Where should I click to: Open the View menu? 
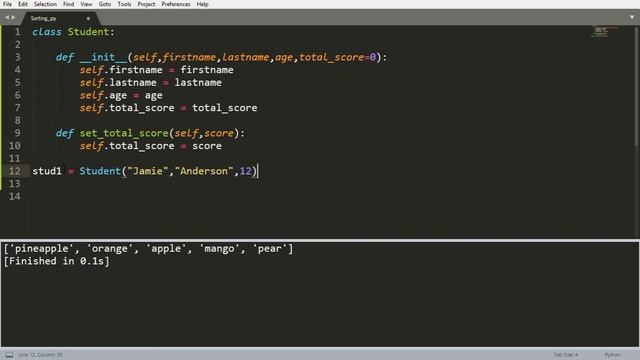point(86,4)
